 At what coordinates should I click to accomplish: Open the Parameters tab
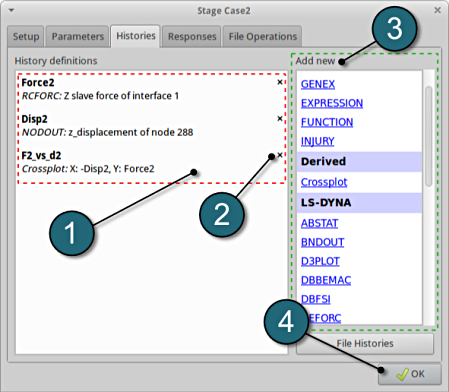[77, 36]
